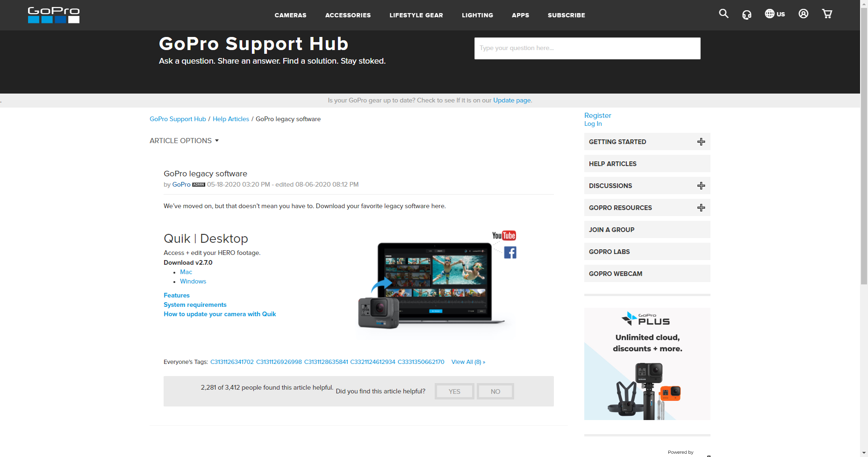Expand GoPro Resources plus icon
The height and width of the screenshot is (457, 868).
(701, 208)
